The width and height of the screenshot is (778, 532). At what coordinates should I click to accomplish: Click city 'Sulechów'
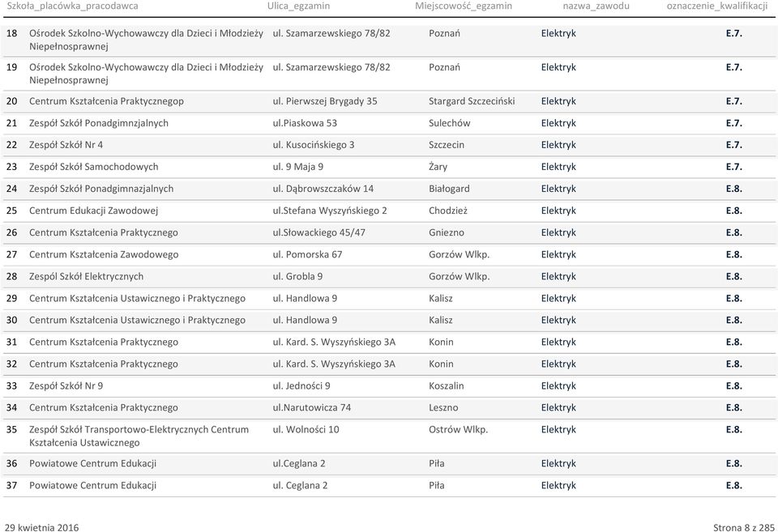(x=450, y=123)
